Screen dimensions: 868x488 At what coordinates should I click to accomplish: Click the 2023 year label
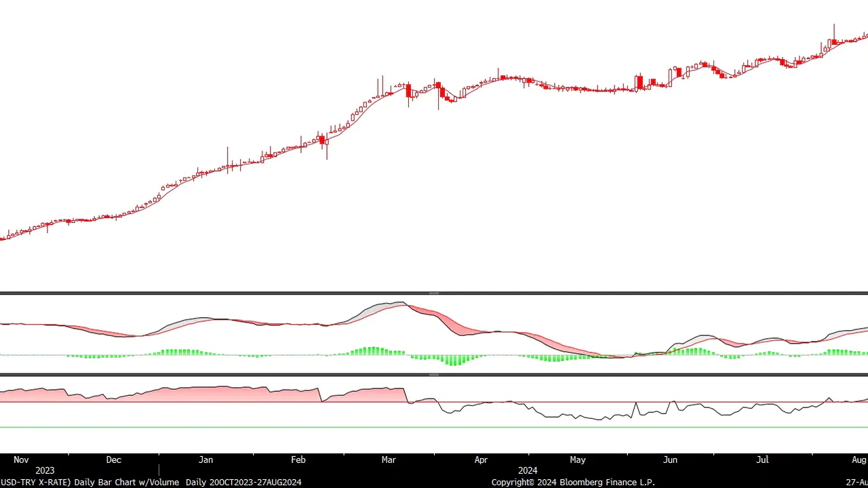[45, 470]
